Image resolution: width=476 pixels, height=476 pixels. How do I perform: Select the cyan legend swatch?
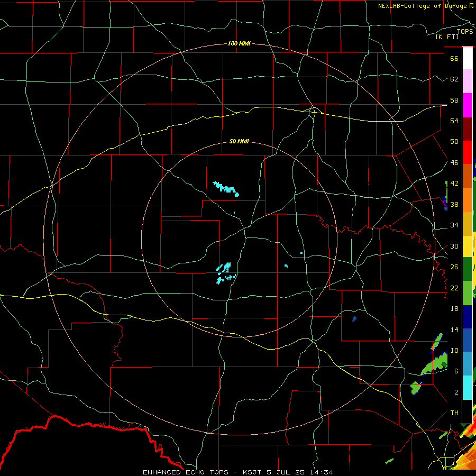(467, 387)
